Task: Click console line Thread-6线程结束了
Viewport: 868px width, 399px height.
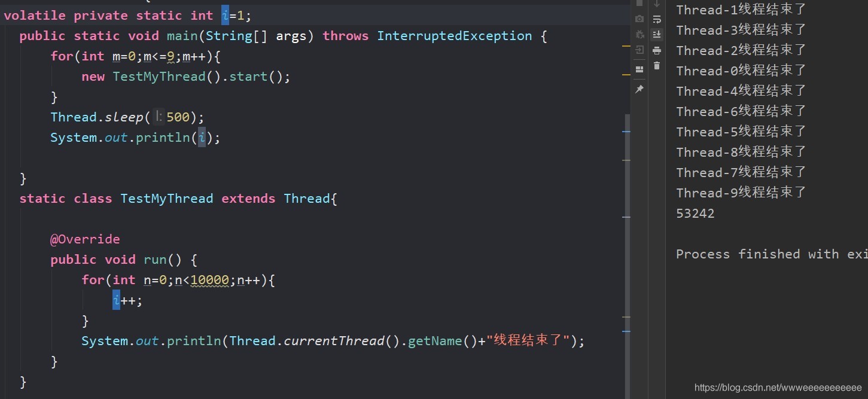Action: pyautogui.click(x=741, y=111)
